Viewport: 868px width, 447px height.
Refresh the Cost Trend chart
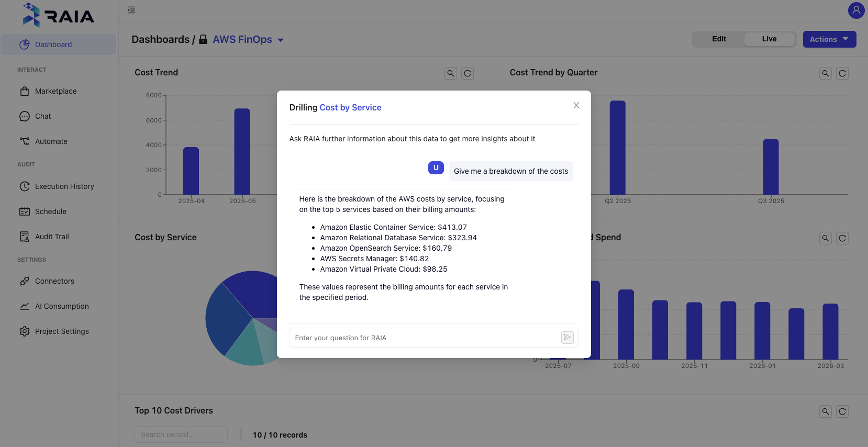[468, 73]
